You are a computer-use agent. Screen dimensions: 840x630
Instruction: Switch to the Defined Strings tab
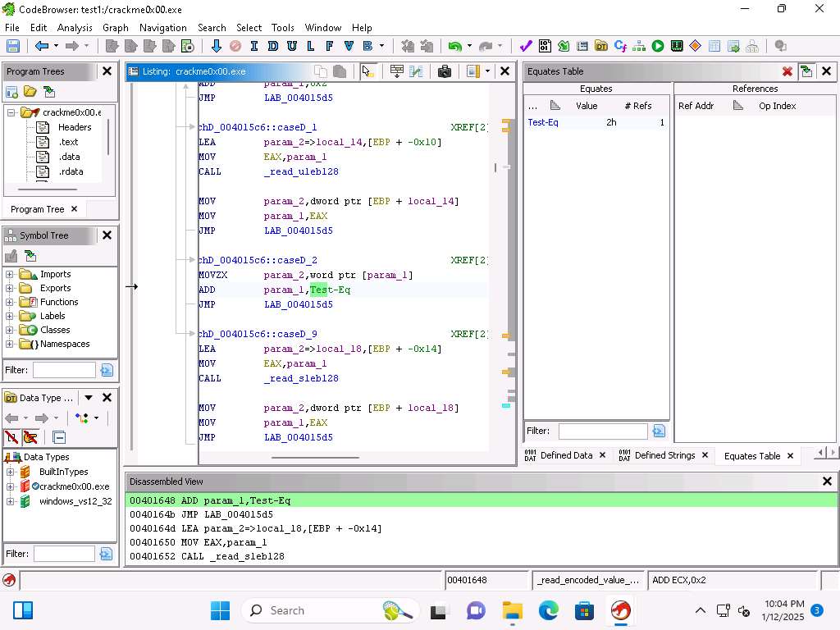pyautogui.click(x=664, y=455)
